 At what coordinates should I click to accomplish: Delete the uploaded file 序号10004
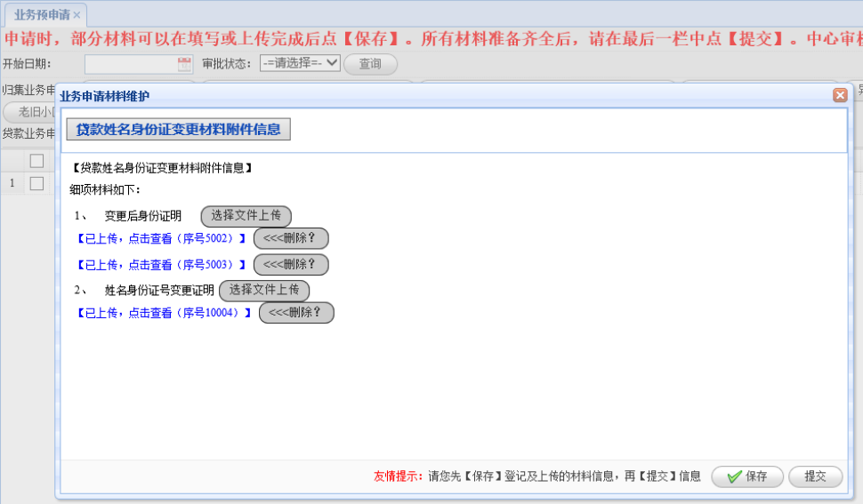pos(296,313)
